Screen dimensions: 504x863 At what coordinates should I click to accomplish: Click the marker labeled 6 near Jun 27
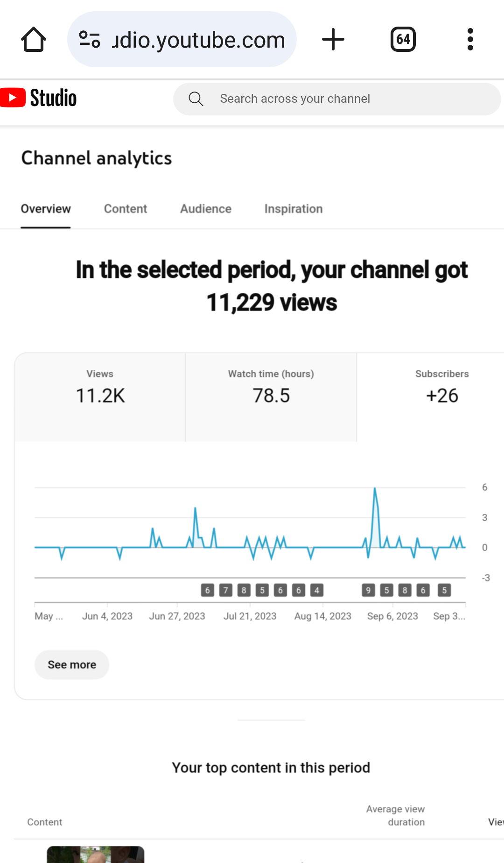pyautogui.click(x=207, y=590)
